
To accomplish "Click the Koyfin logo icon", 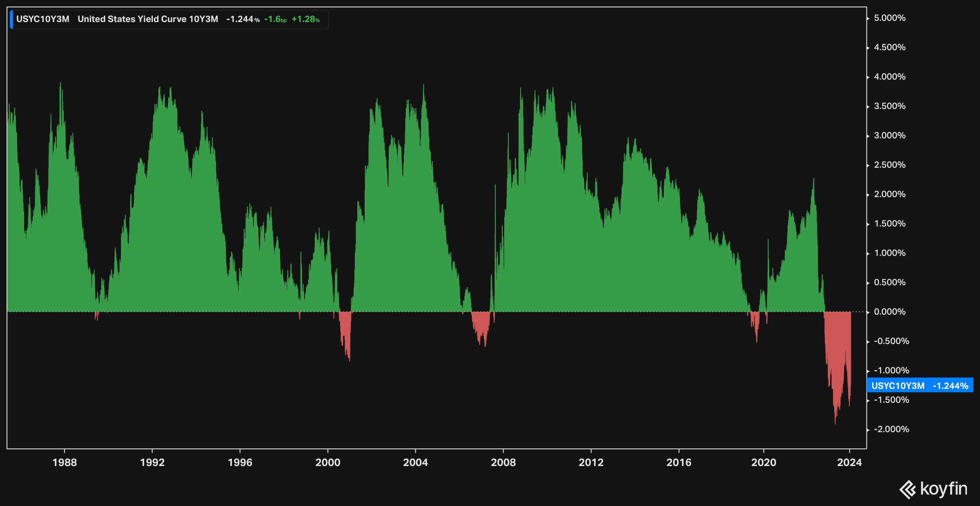I will tap(908, 489).
